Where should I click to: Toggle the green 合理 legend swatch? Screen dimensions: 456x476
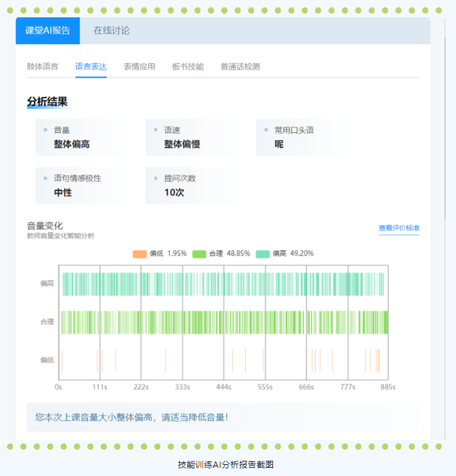pyautogui.click(x=199, y=254)
